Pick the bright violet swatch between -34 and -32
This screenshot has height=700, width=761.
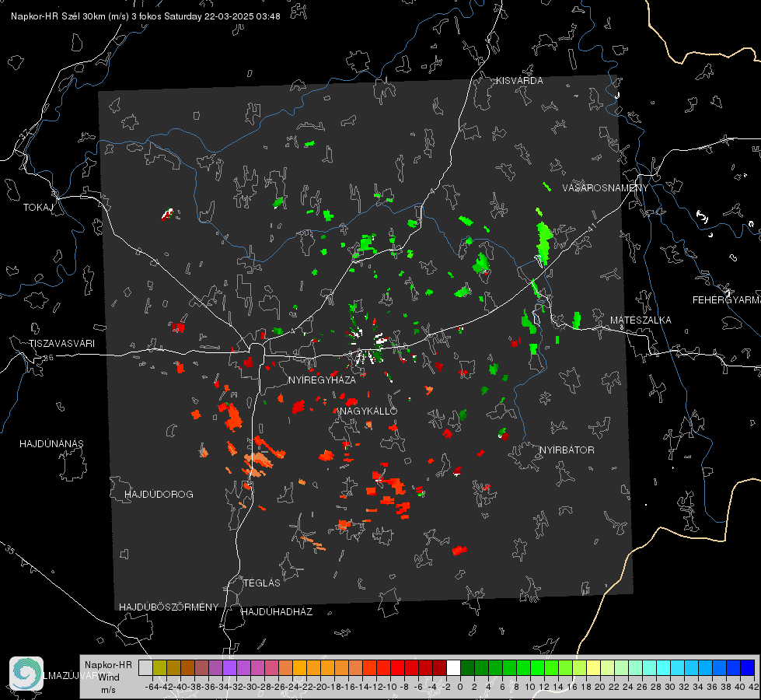pyautogui.click(x=229, y=667)
